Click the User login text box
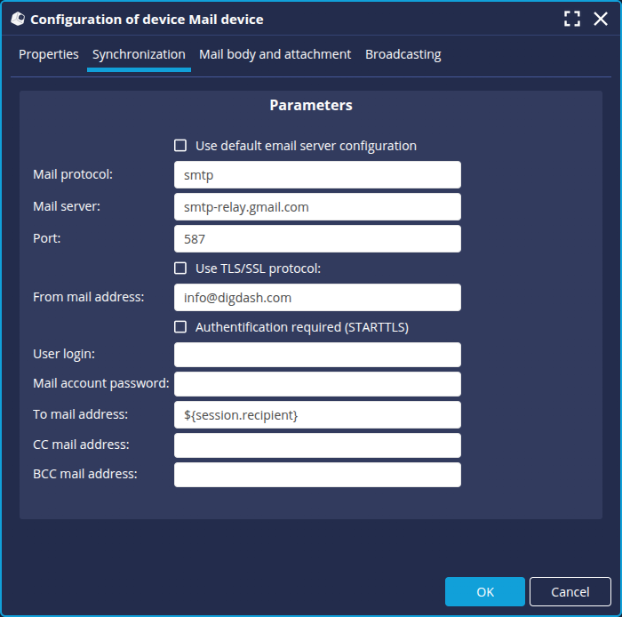The width and height of the screenshot is (622, 617). coord(317,355)
